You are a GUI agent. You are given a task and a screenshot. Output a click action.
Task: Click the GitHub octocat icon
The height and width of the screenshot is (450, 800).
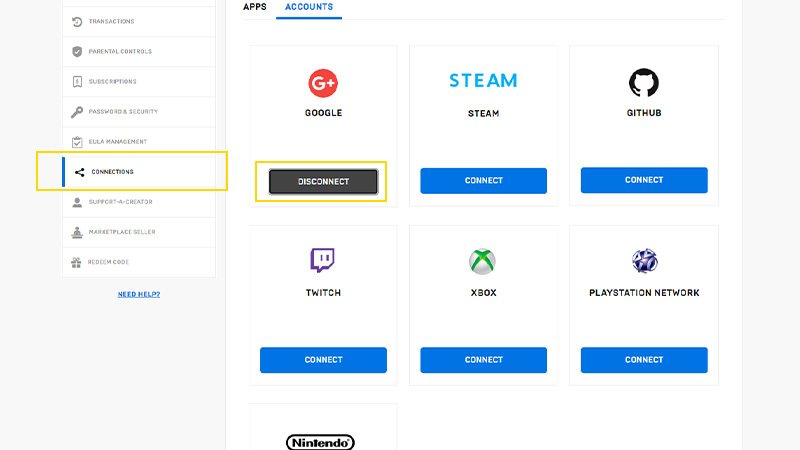pos(644,82)
